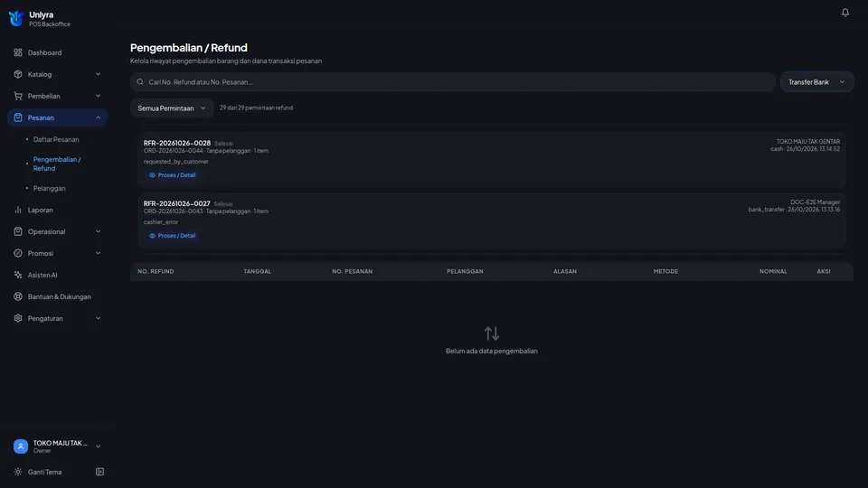
Task: Focus the Cari No. Refund search field
Action: 453,82
